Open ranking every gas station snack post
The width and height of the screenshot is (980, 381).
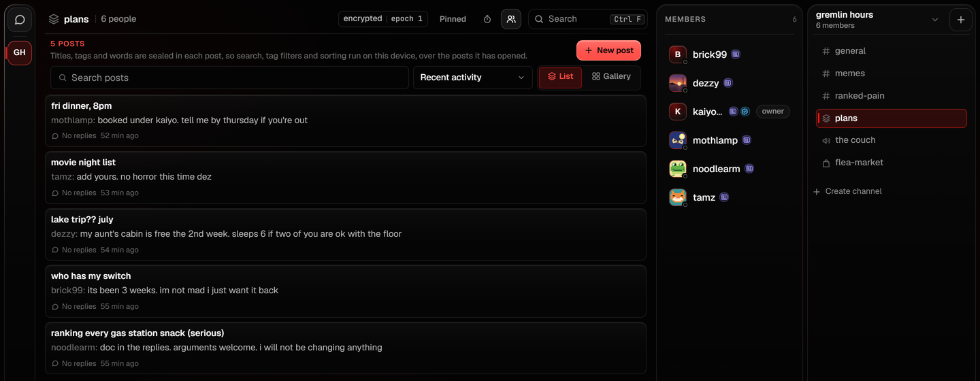[345, 348]
